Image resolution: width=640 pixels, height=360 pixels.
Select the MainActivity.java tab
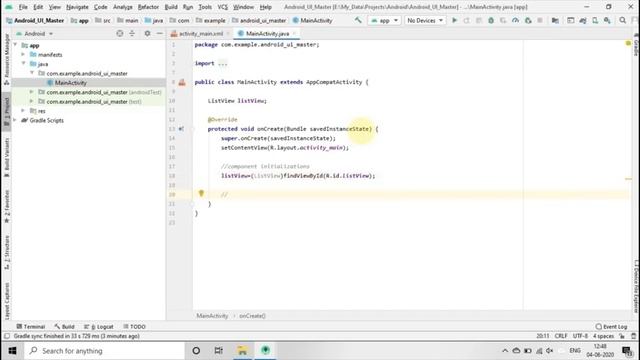tap(267, 33)
